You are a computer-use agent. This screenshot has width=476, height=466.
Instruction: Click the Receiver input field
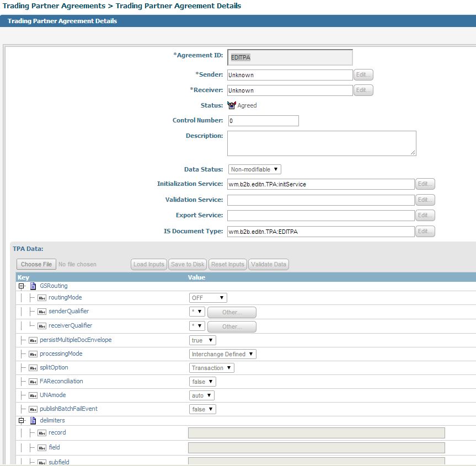point(290,90)
